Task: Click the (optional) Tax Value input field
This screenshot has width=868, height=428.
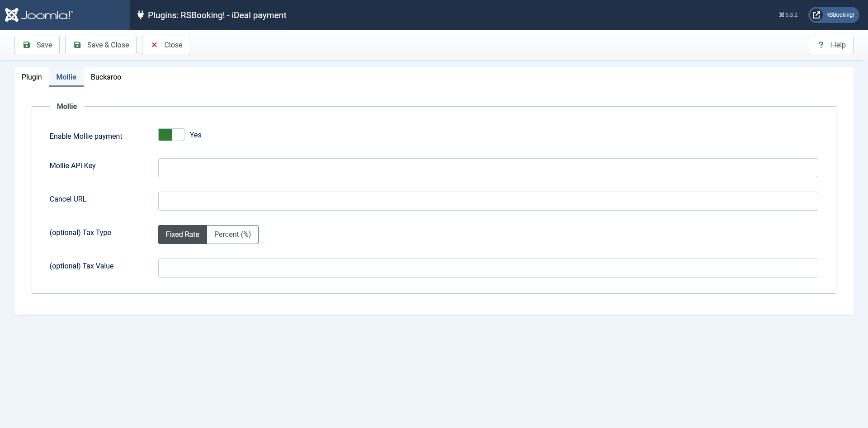Action: click(x=488, y=268)
